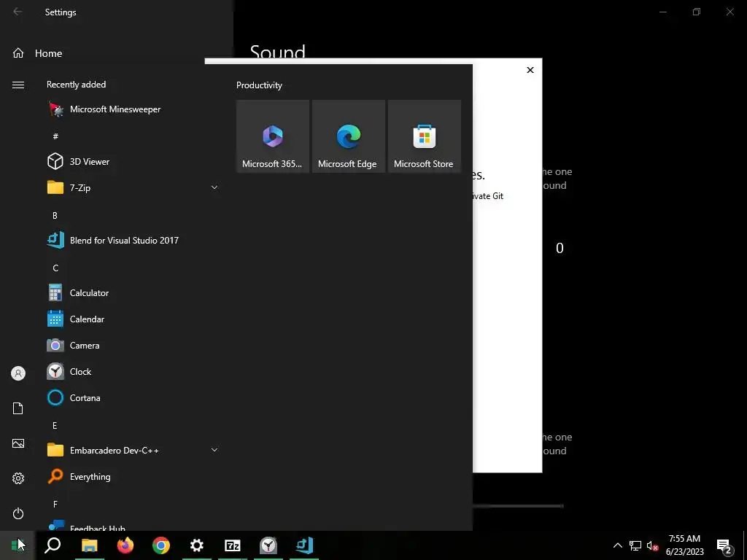Launch 3D Viewer app

pyautogui.click(x=133, y=162)
